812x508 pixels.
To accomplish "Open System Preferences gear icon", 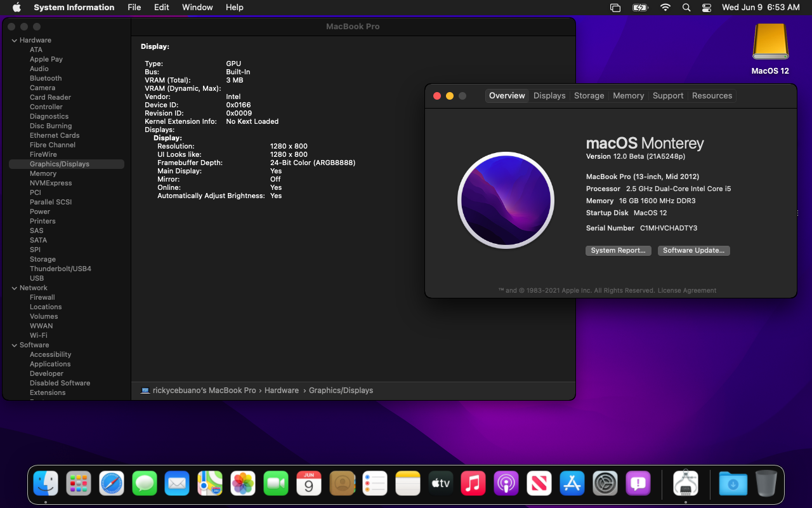I will click(605, 484).
